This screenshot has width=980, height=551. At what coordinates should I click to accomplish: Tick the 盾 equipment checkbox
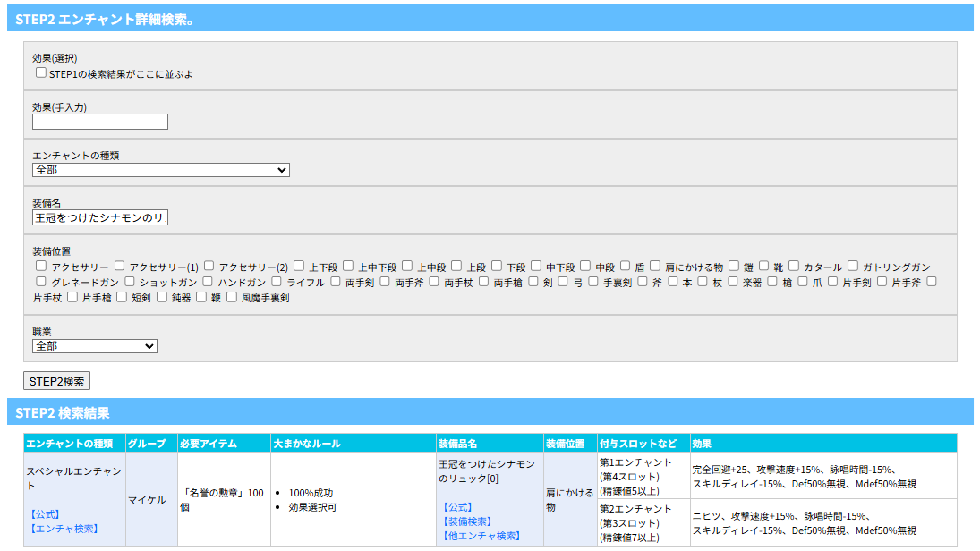(626, 267)
